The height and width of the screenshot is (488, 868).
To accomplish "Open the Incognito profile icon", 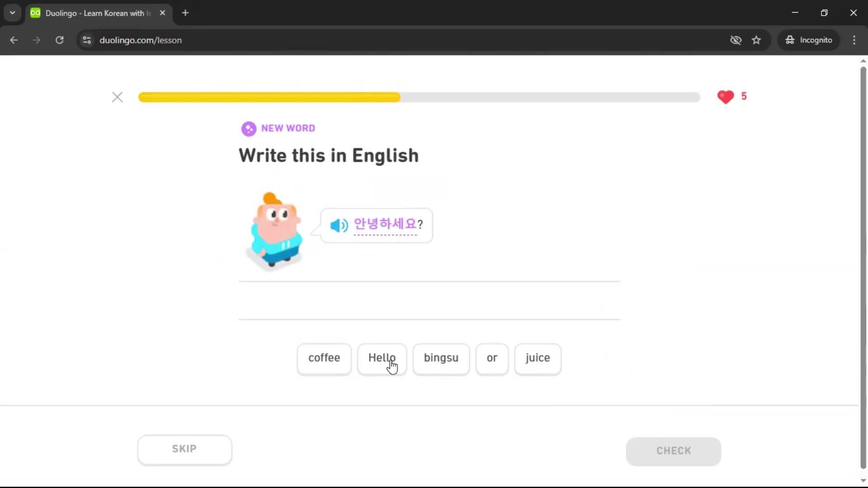I will pos(789,40).
